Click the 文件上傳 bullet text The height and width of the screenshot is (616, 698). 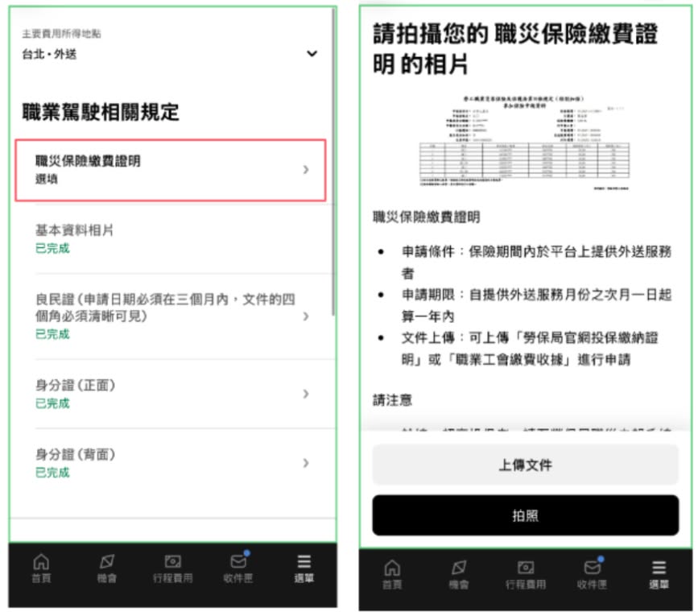tap(530, 348)
